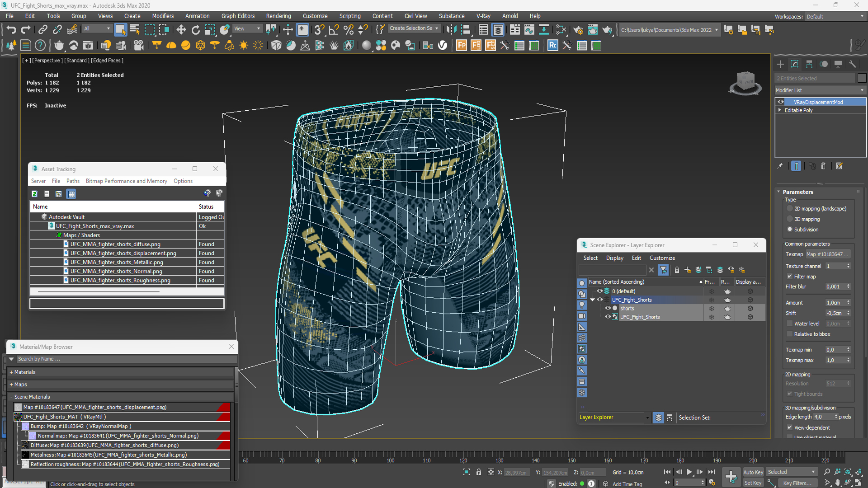The height and width of the screenshot is (488, 868).
Task: Click the Pin Stack icon
Action: coord(780,166)
